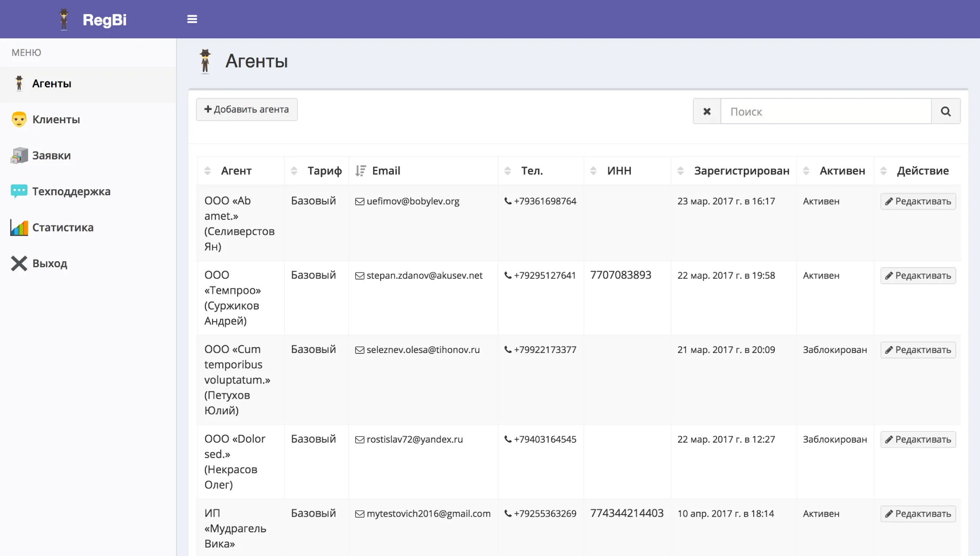
Task: Click Активен status for ООО «Темпроо»
Action: point(821,275)
